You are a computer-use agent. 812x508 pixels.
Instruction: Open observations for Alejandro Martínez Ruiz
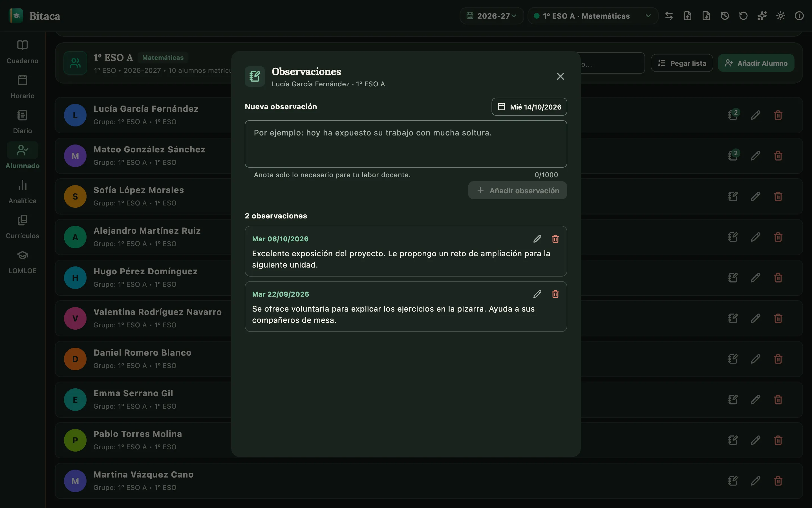tap(733, 237)
